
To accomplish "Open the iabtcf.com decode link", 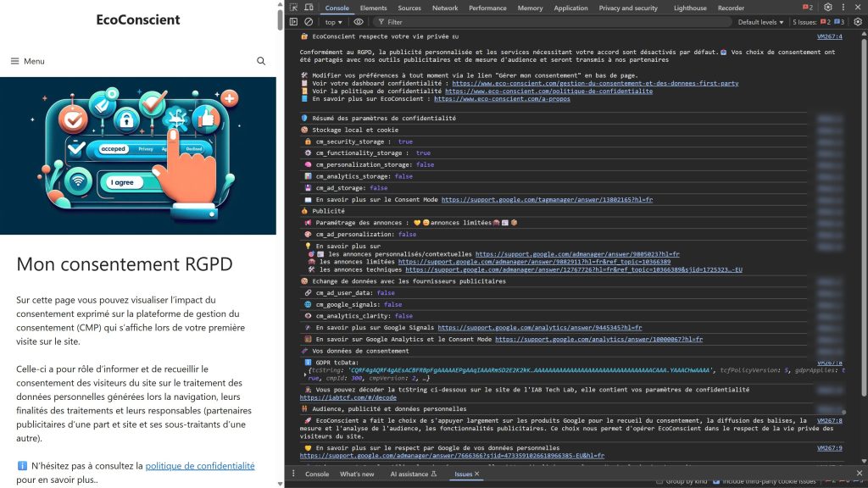I will tap(348, 398).
